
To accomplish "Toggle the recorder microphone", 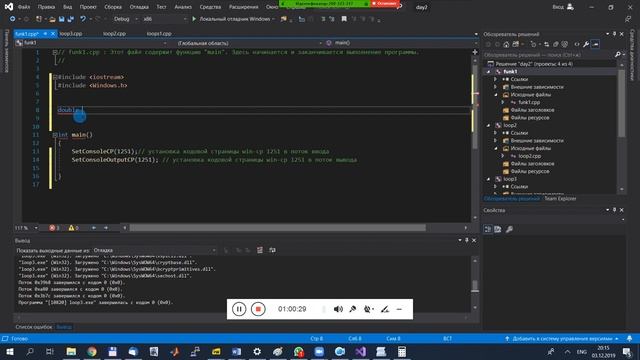I will (353, 309).
